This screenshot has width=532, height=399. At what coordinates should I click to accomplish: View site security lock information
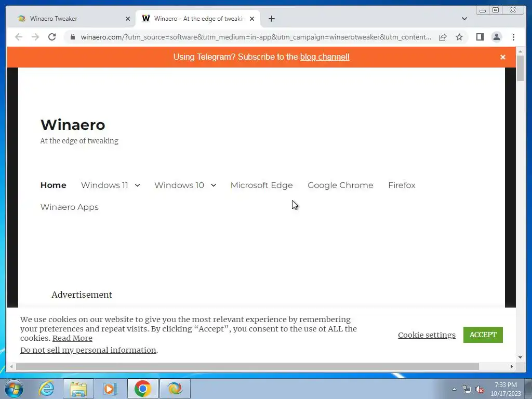click(x=73, y=37)
